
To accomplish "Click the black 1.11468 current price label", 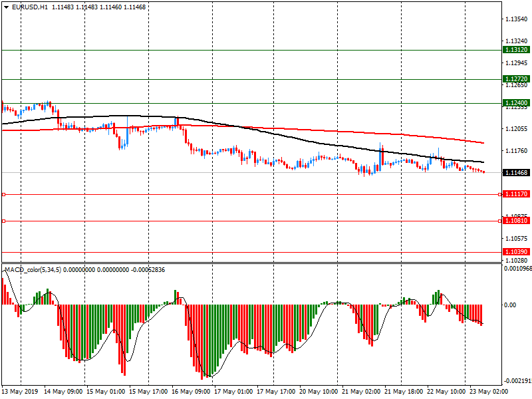I will 516,173.
